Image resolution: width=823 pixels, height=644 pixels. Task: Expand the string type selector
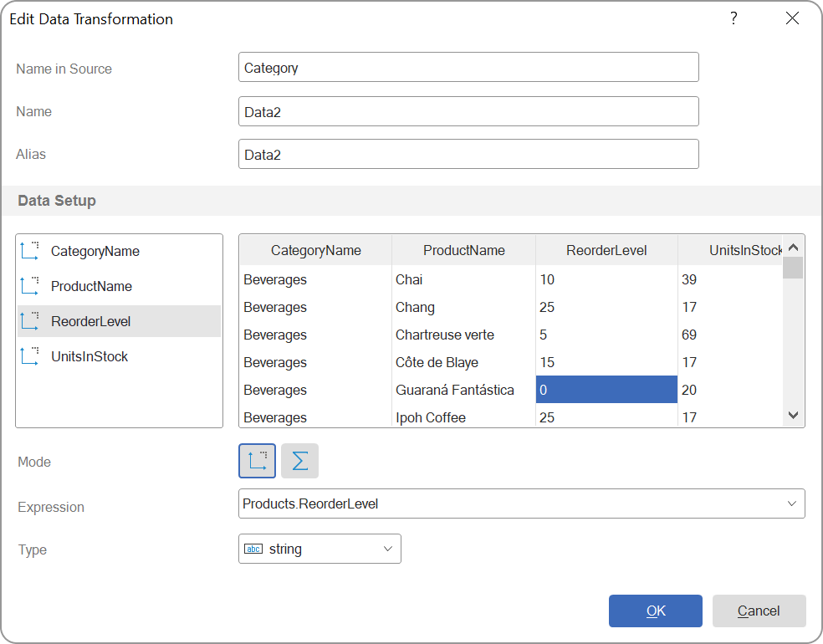pos(388,549)
